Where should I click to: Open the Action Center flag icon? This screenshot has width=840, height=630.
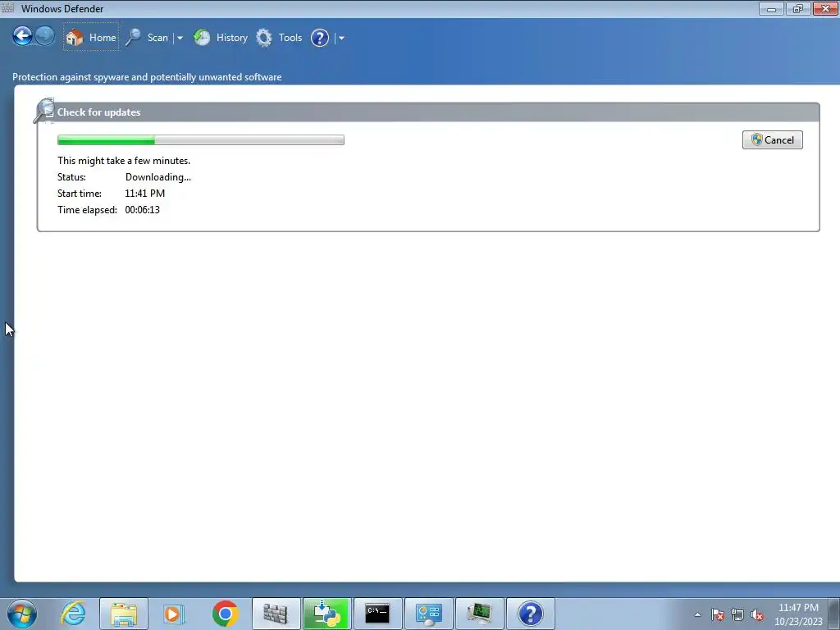point(718,614)
